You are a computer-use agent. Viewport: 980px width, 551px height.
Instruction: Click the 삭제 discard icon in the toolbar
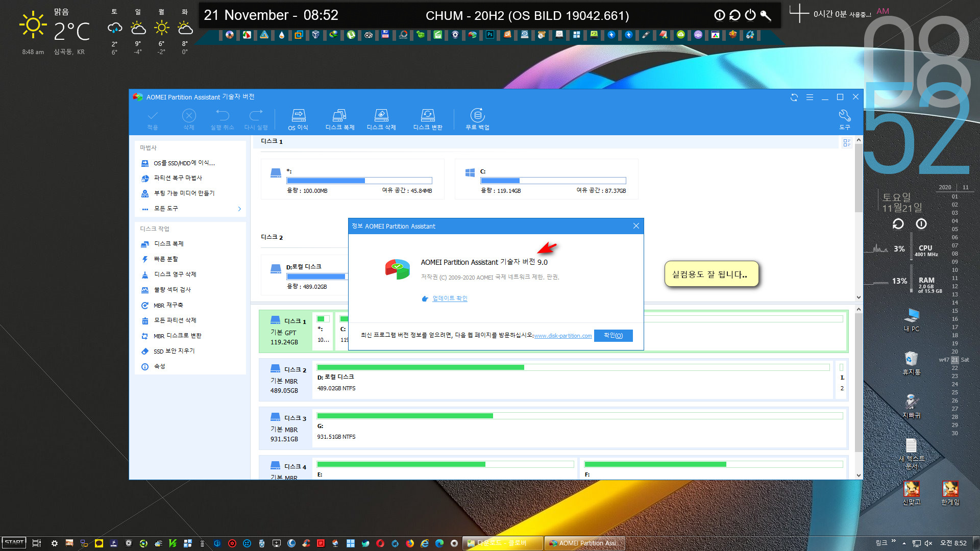click(189, 119)
